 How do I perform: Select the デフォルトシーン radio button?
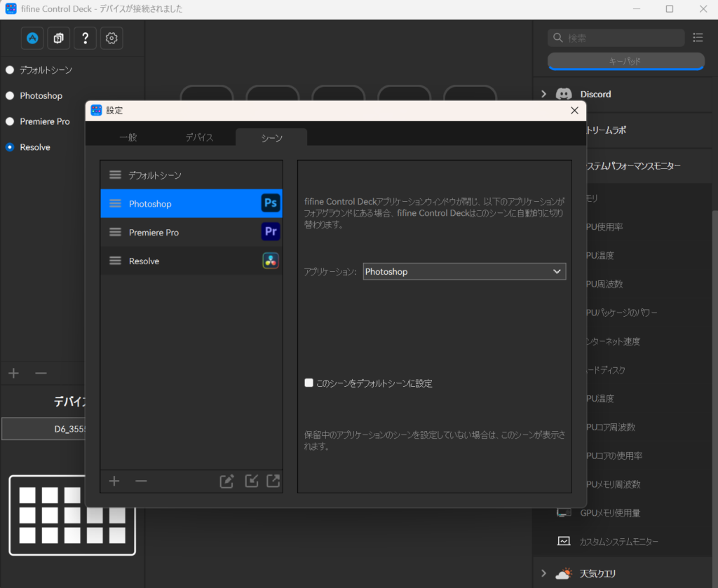(x=10, y=70)
